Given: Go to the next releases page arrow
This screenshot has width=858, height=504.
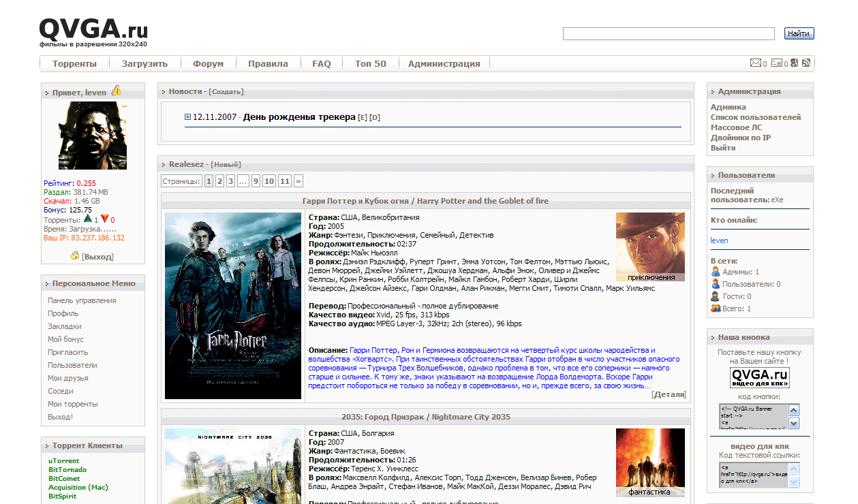Looking at the screenshot, I should pos(298,181).
